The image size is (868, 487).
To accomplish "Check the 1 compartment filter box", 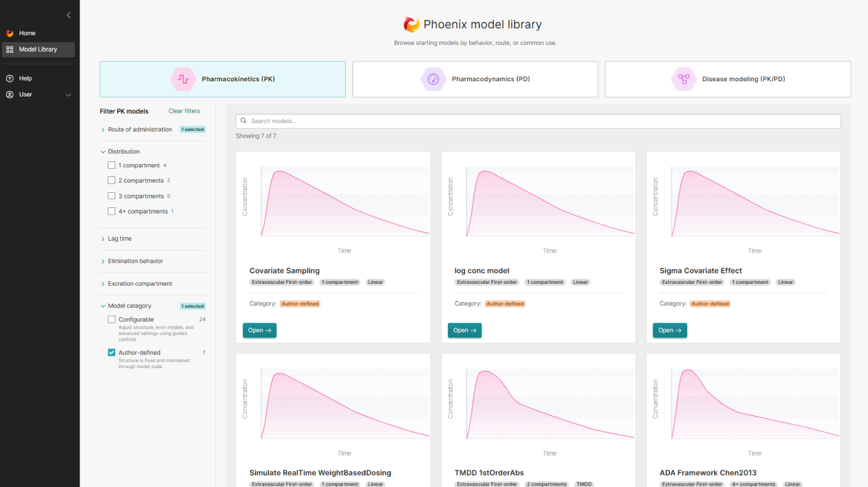I will [112, 165].
